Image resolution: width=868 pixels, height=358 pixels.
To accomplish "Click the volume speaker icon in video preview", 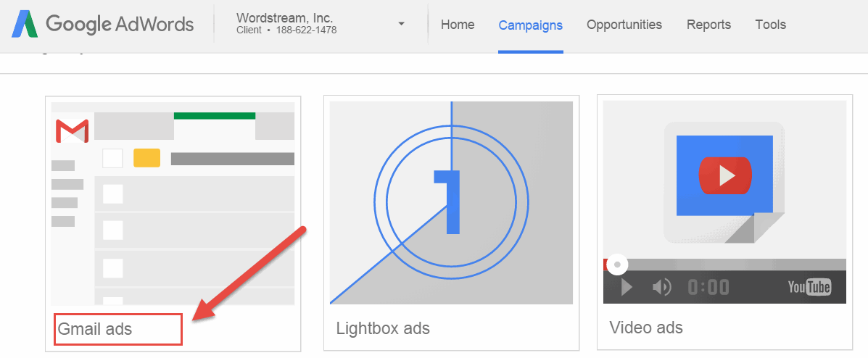I will click(661, 287).
